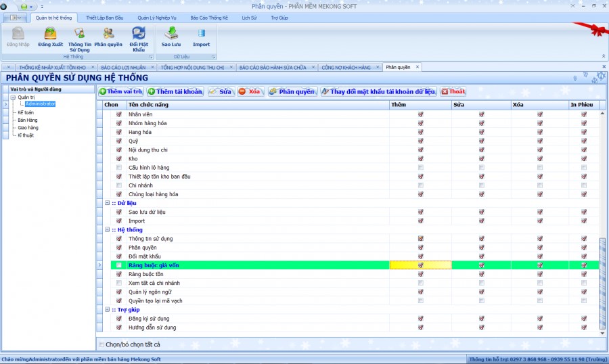This screenshot has height=364, width=609.
Task: Toggle Sửa checkbox for Quyền tạo lại mã vạch
Action: click(x=482, y=300)
